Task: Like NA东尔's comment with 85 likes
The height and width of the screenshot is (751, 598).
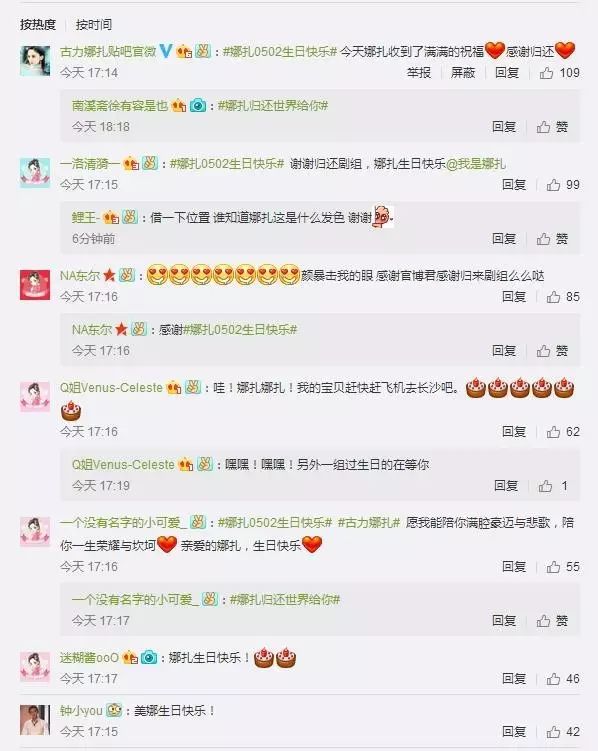Action: pos(563,297)
